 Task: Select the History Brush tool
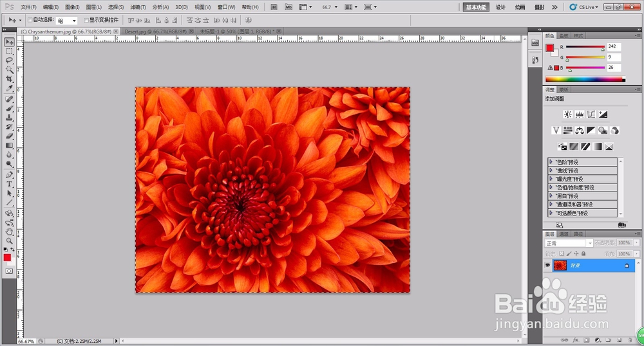(x=9, y=127)
